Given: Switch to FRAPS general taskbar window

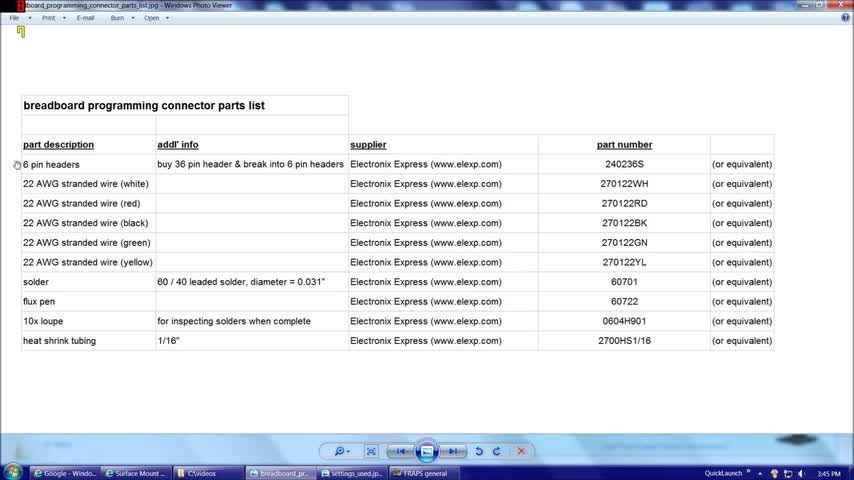Looking at the screenshot, I should pos(423,473).
